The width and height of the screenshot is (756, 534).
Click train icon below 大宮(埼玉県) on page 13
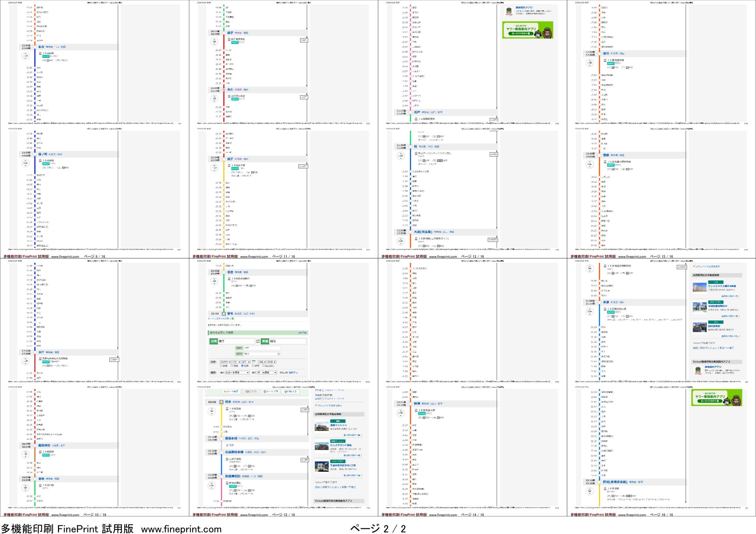click(416, 238)
